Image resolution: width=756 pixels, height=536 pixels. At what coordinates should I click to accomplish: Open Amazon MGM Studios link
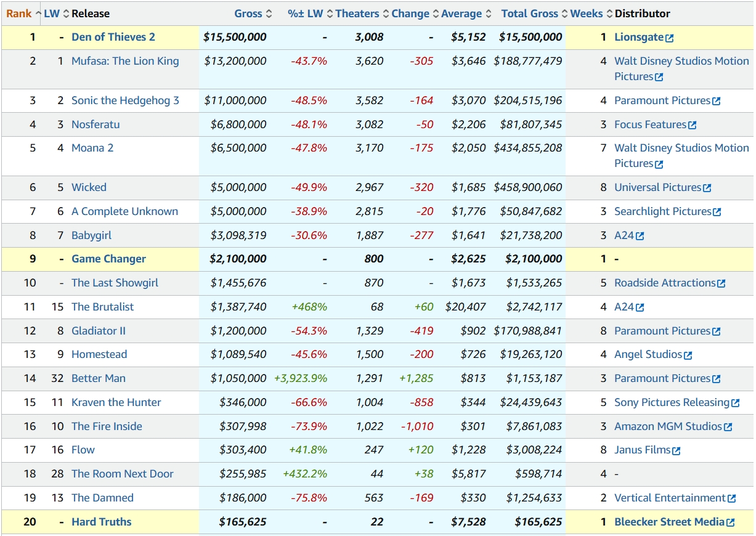(x=668, y=426)
